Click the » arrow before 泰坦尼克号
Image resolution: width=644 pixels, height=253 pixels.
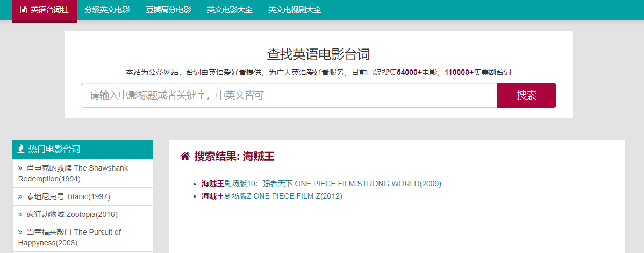(20, 196)
